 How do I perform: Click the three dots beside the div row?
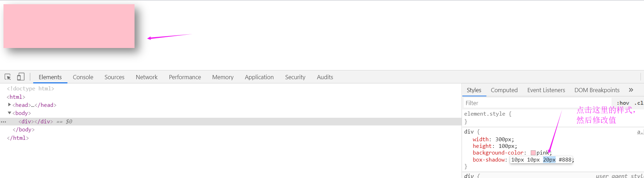click(3, 122)
